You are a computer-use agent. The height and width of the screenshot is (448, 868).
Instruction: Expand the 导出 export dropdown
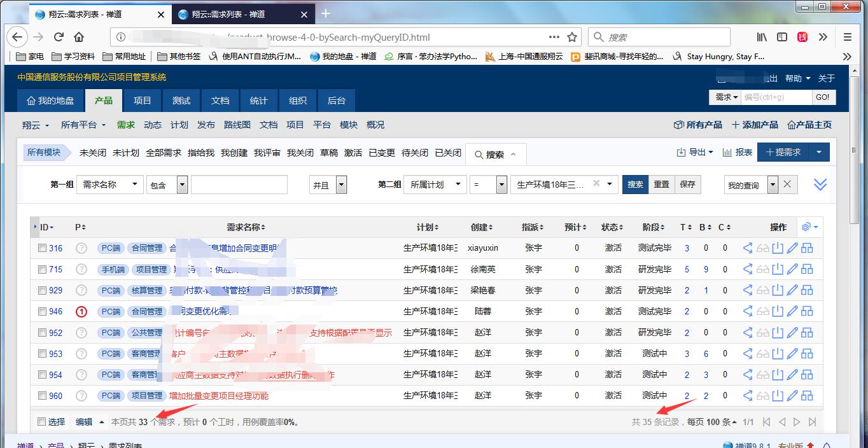(x=696, y=152)
